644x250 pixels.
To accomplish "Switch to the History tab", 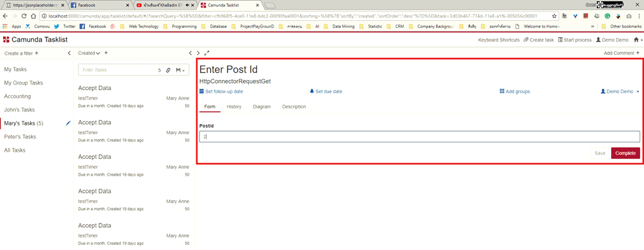I will (x=234, y=106).
